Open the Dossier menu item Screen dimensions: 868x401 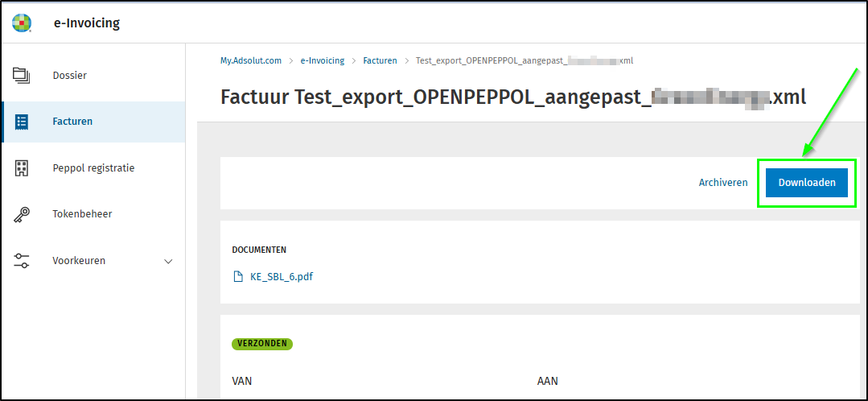tap(69, 76)
